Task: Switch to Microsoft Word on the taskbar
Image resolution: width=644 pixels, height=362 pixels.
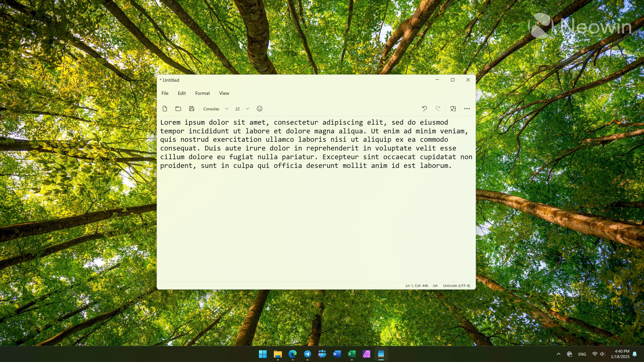Action: tap(337, 354)
